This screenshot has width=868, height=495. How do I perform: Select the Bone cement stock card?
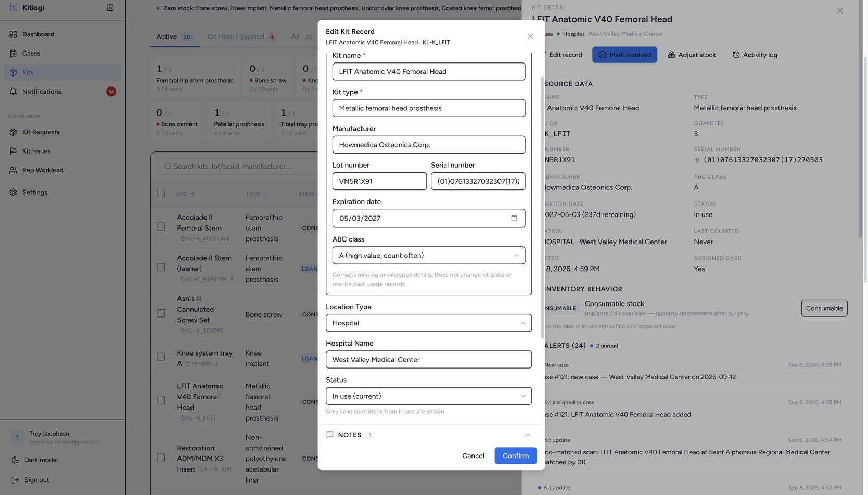click(x=177, y=121)
